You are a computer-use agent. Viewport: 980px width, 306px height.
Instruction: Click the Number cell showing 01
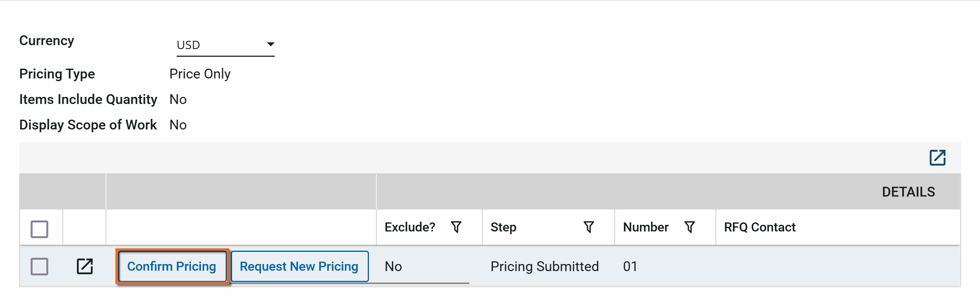tap(630, 266)
